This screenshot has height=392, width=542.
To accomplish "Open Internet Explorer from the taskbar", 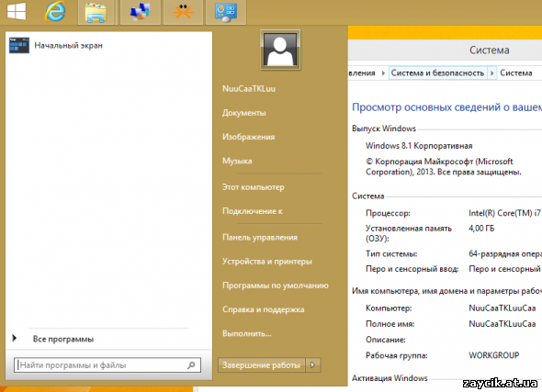I will click(x=55, y=11).
